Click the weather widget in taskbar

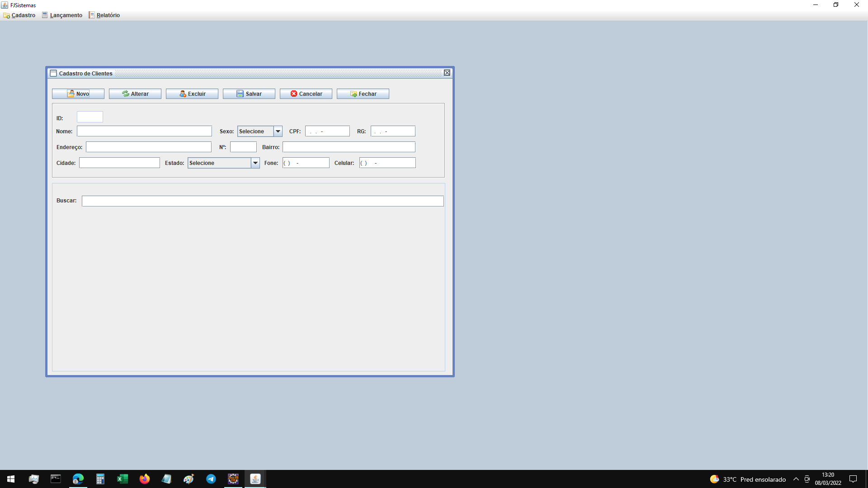coord(748,479)
